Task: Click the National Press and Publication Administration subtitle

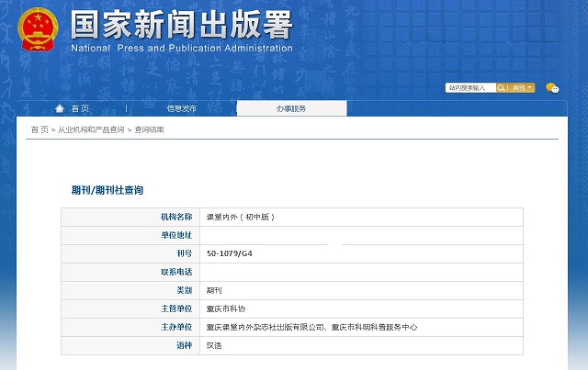Action: tap(181, 48)
